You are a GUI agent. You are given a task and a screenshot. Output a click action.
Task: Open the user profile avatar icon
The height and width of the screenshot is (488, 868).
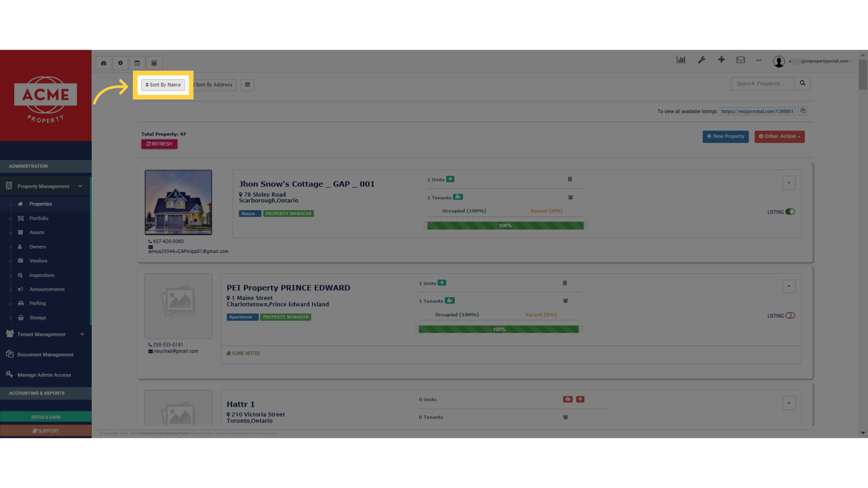[778, 61]
